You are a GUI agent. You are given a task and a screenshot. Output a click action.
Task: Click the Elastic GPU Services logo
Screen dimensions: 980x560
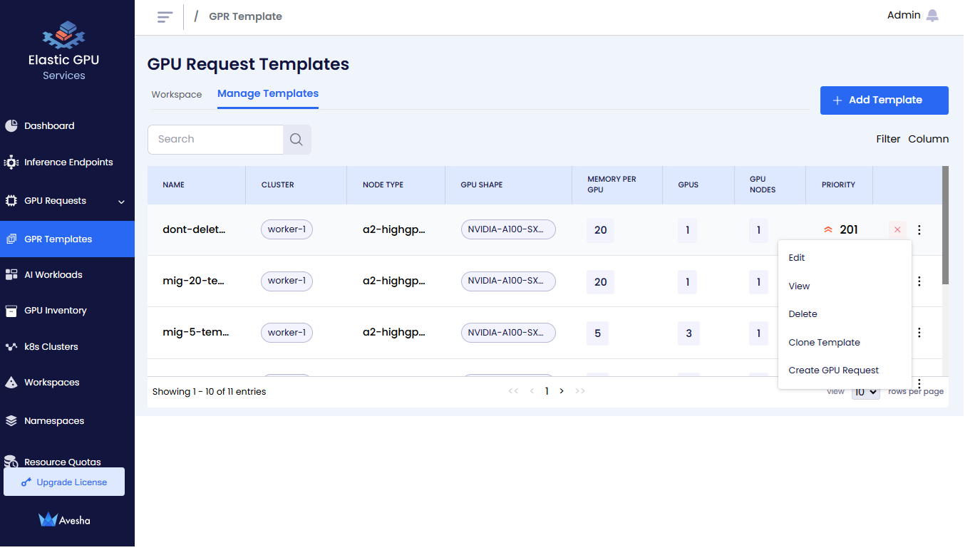coord(63,51)
